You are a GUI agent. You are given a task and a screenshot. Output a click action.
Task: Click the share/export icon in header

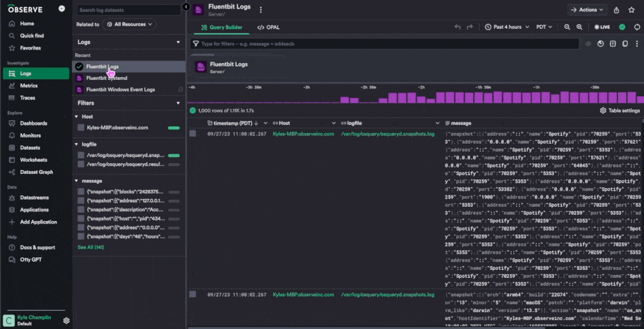pyautogui.click(x=616, y=10)
